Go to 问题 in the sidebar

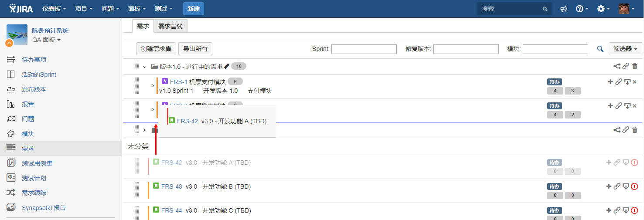tap(28, 119)
